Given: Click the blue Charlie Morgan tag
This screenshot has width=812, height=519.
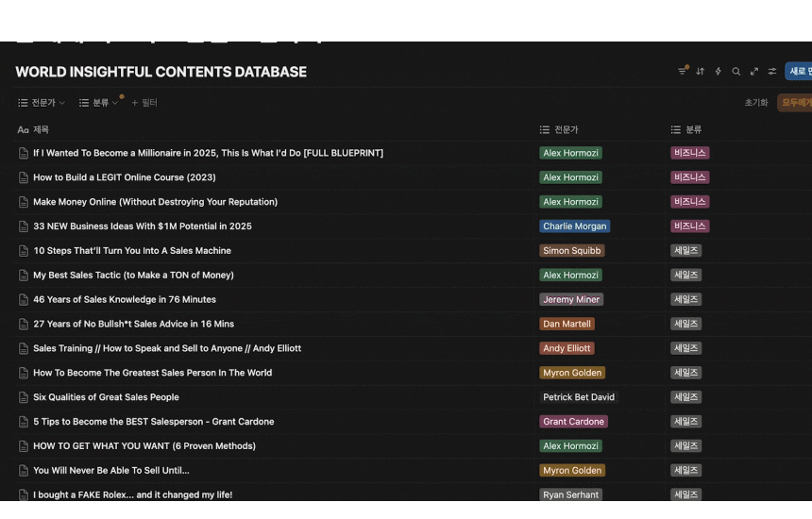Looking at the screenshot, I should 574,226.
